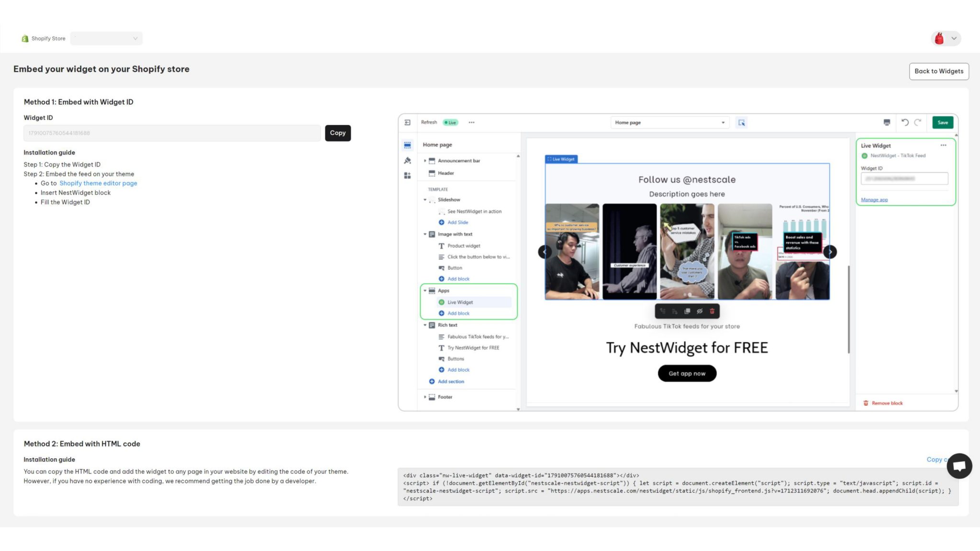Expand the Announcement bar section

(x=424, y=160)
